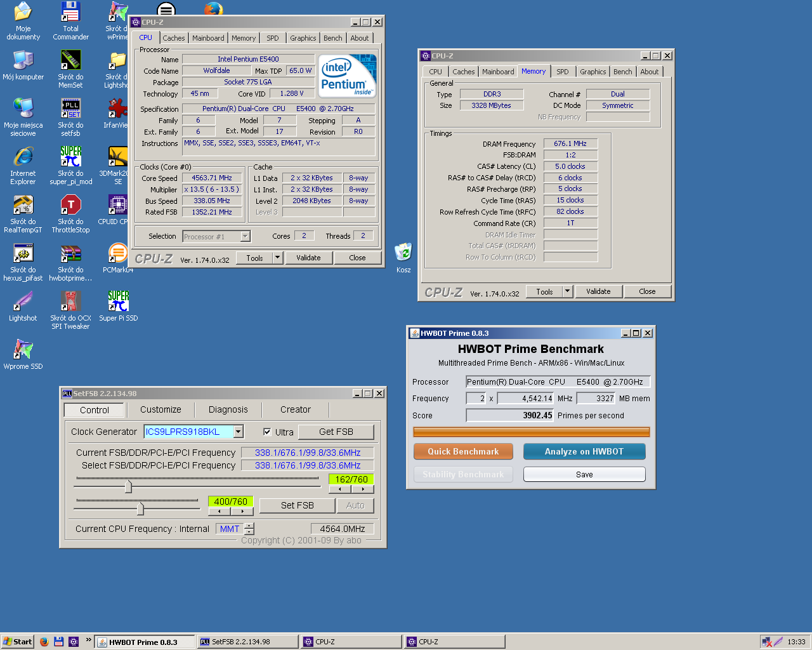Screen dimensions: 812x650
Task: Click Total Commander quick launch floppy icon
Action: [58, 642]
